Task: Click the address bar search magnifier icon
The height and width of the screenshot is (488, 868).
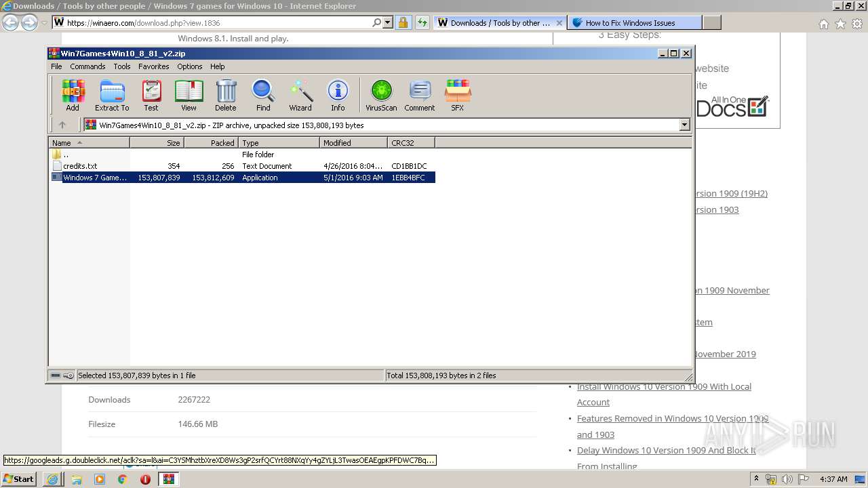Action: [x=377, y=22]
